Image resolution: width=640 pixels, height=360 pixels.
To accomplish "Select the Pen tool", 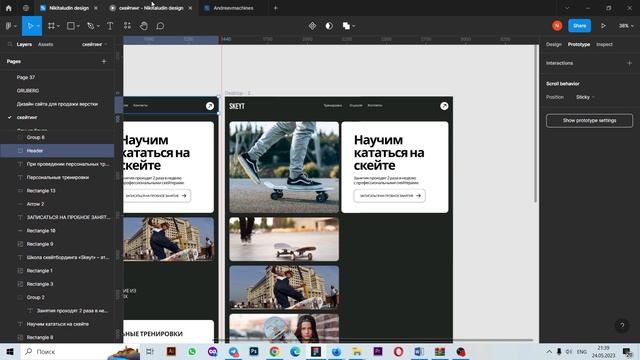I will click(91, 26).
